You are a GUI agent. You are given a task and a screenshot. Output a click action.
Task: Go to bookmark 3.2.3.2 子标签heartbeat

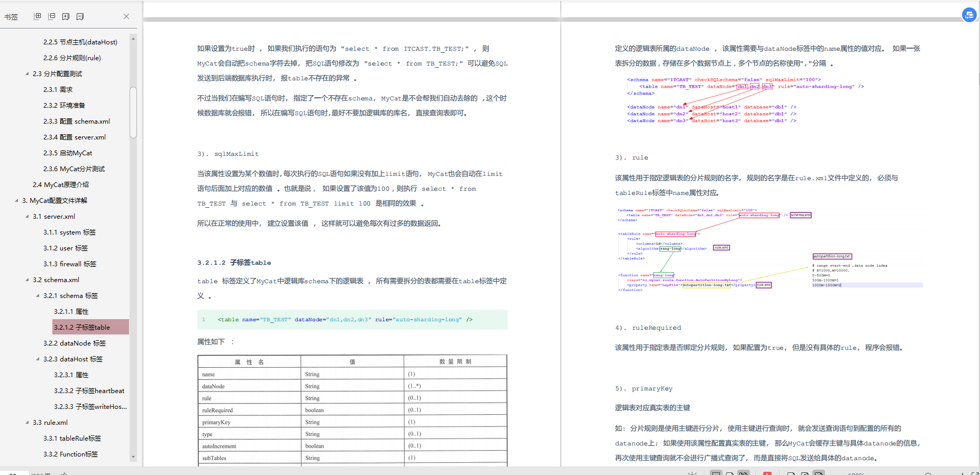pos(89,390)
